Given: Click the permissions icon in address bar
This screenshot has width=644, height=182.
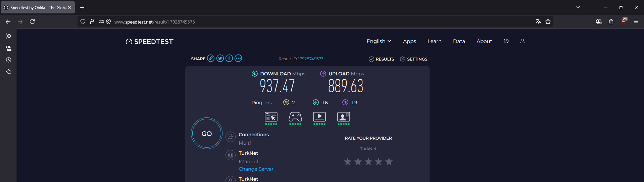Looking at the screenshot, I should (102, 22).
